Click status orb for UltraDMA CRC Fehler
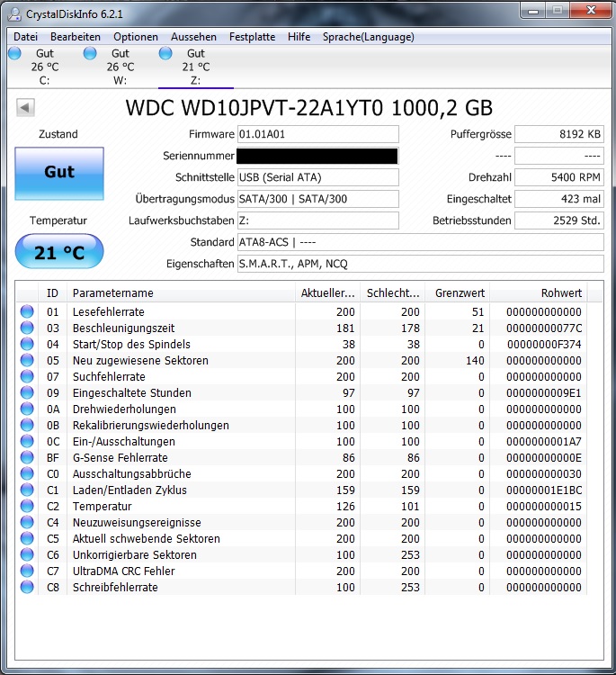The height and width of the screenshot is (675, 616). point(27,571)
